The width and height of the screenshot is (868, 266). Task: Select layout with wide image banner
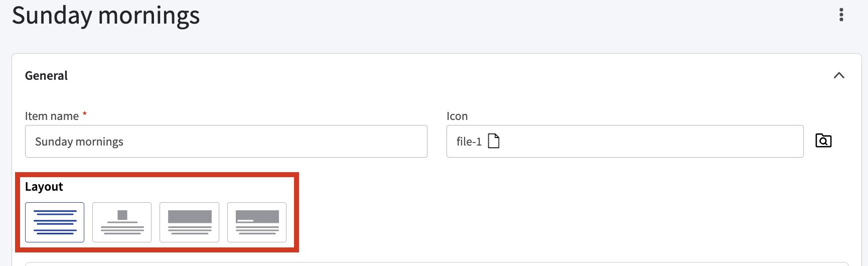click(x=189, y=222)
